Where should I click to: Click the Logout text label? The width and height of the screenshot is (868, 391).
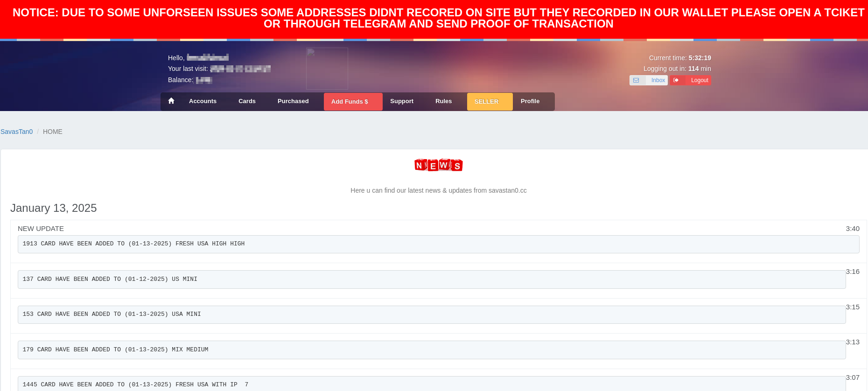(699, 80)
